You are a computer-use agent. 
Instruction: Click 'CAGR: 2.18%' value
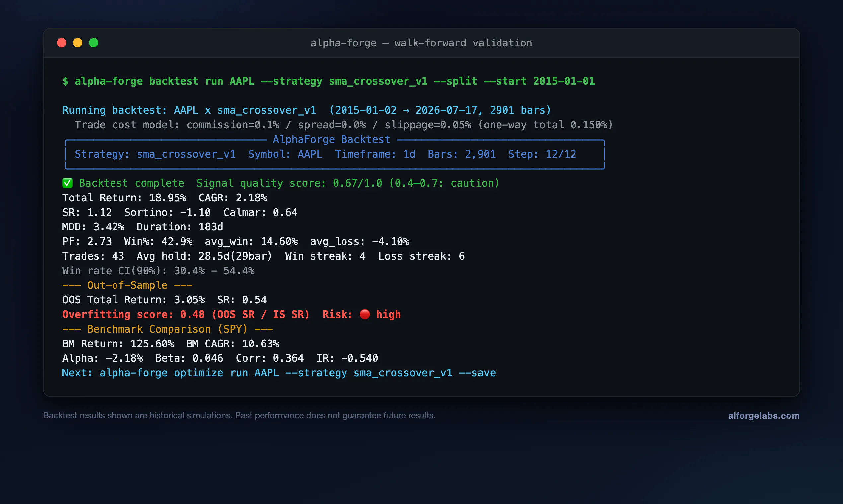[233, 198]
